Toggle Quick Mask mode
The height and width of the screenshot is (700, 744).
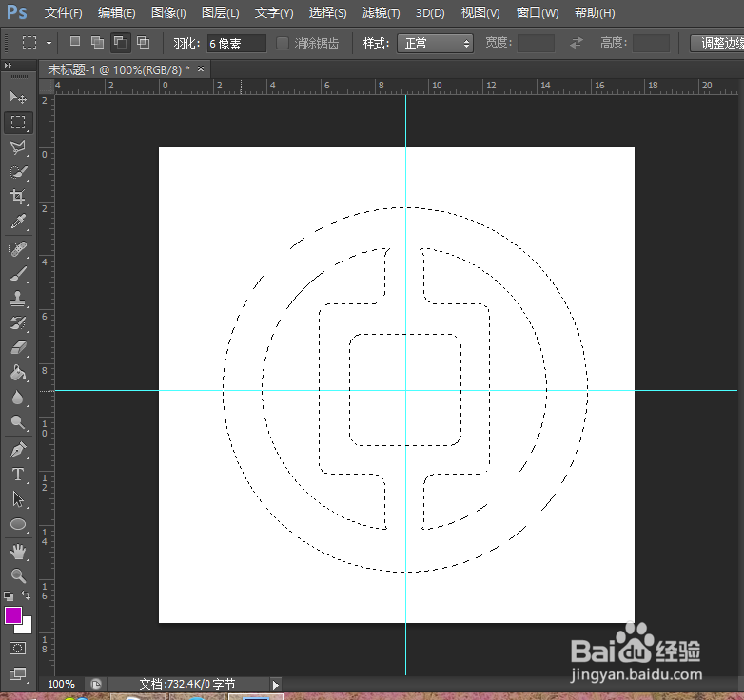point(18,649)
